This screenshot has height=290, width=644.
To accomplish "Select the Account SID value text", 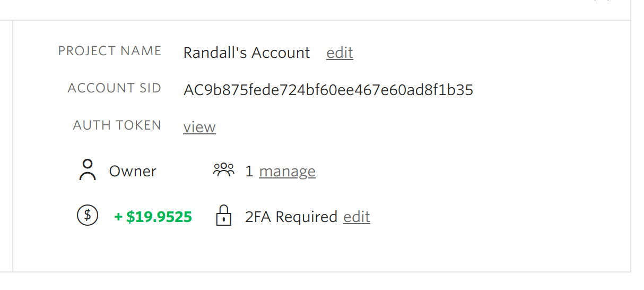I will click(x=328, y=90).
